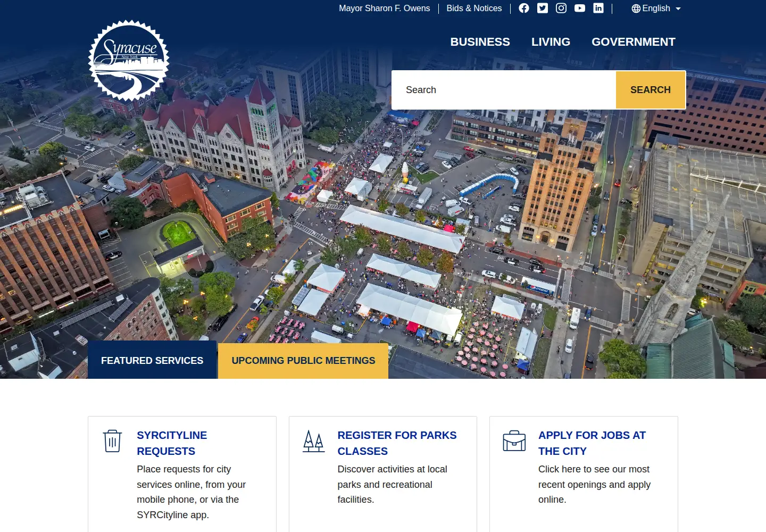Open the LinkedIn social icon
The image size is (766, 532).
[x=598, y=8]
